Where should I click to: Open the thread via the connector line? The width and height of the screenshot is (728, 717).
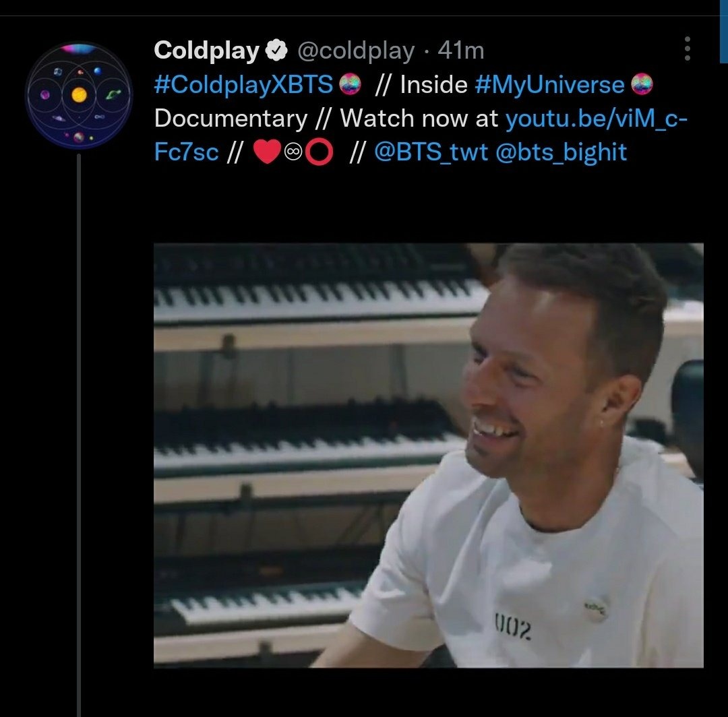click(81, 404)
